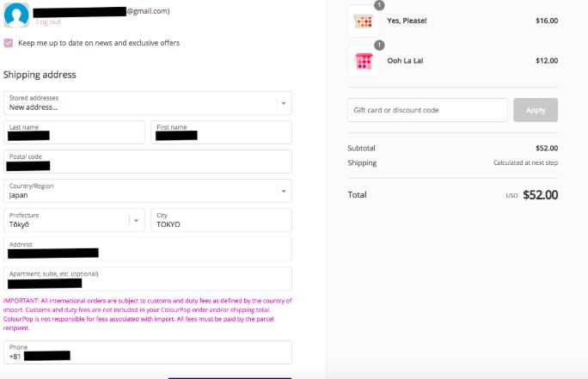Click the Phone number field
This screenshot has height=379, width=588.
pos(147,352)
